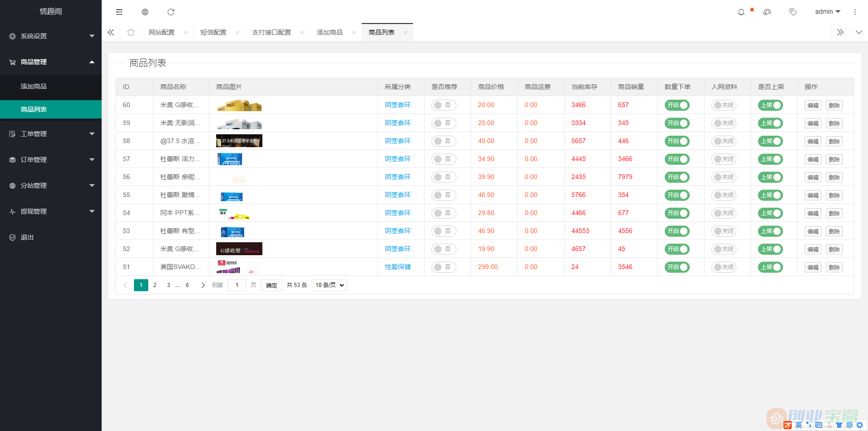Expand the 订单管理 menu section
868x431 pixels.
(x=51, y=159)
